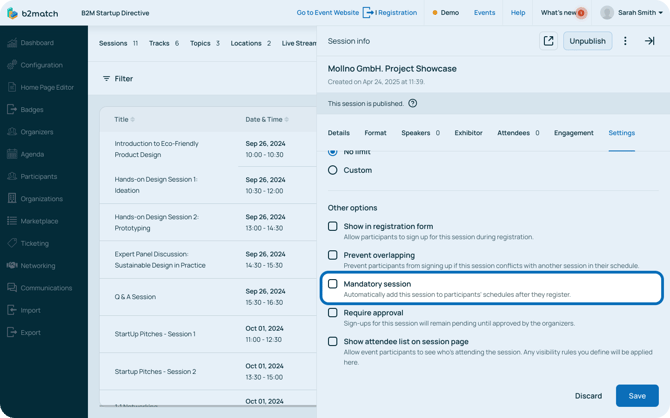Click the Unpublish button
Screen dimensions: 670x418
[x=587, y=41]
